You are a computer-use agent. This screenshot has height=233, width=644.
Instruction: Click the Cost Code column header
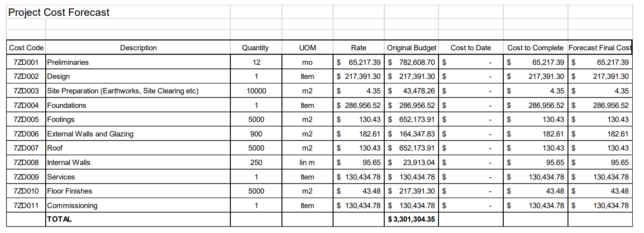26,48
